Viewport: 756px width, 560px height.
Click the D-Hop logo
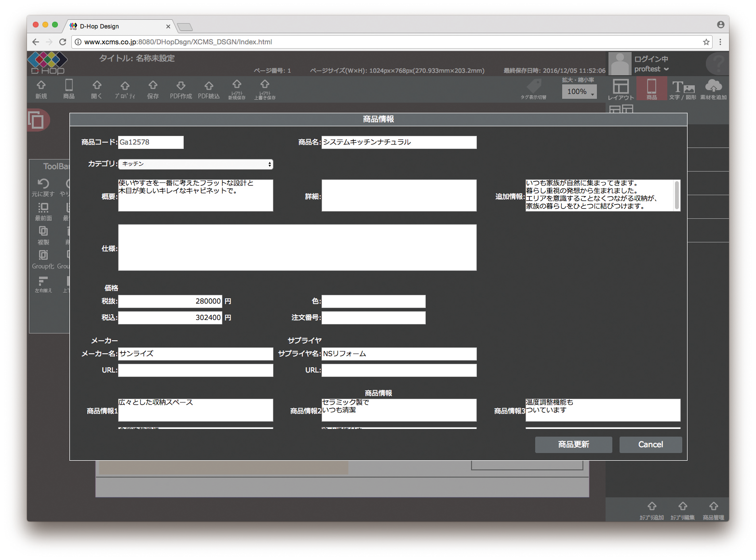47,63
